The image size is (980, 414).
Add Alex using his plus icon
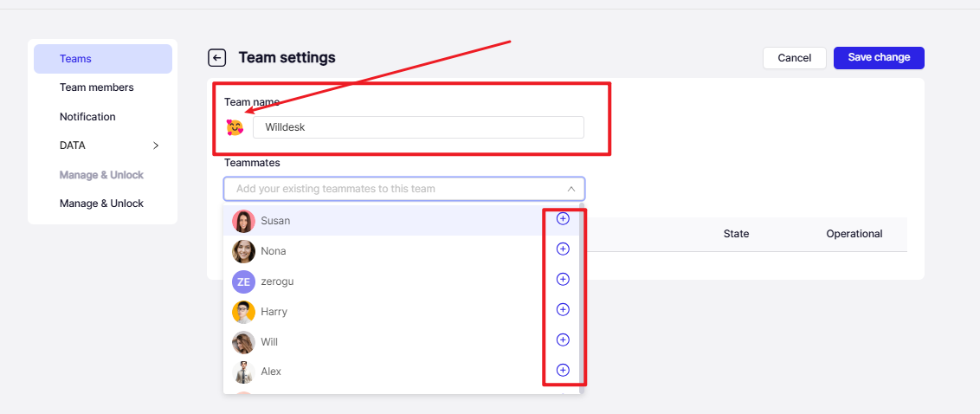(x=563, y=370)
